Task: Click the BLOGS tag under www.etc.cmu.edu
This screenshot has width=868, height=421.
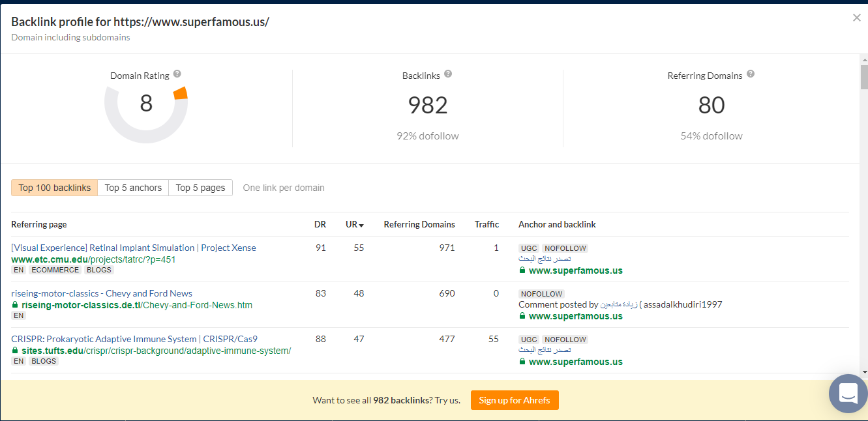Action: 99,270
